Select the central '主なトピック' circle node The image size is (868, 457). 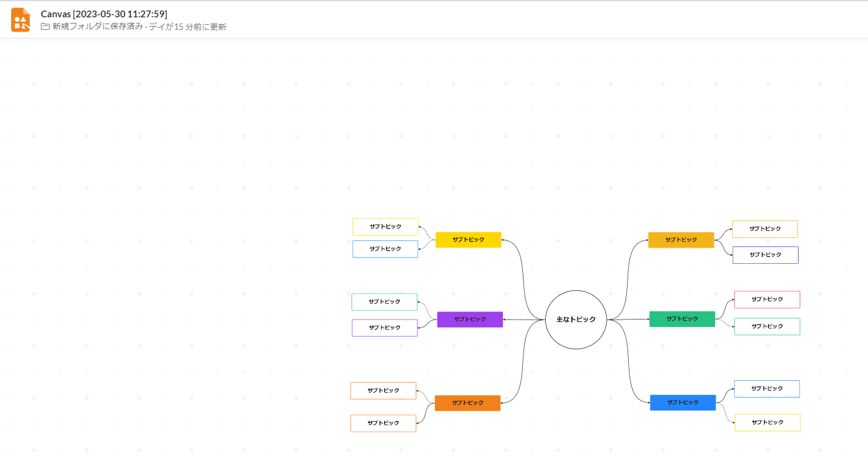[x=576, y=320]
